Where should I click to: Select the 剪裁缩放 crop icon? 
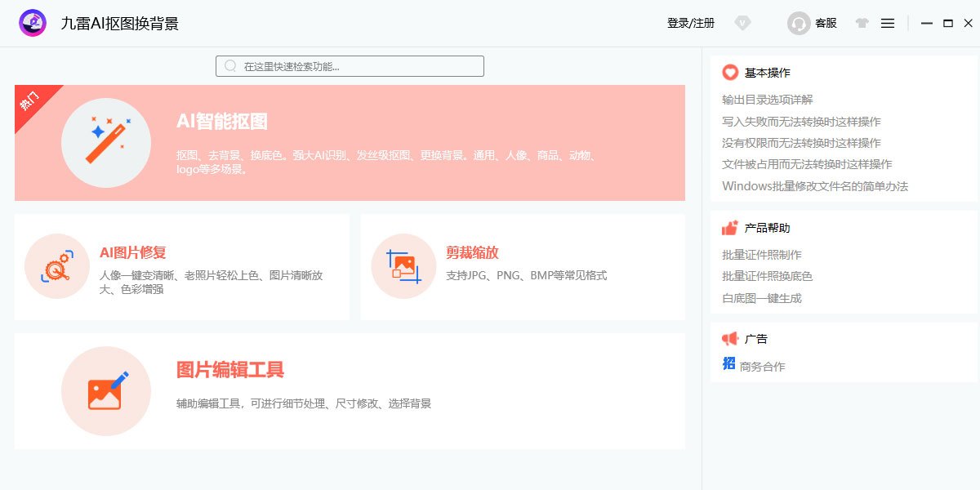click(x=403, y=266)
